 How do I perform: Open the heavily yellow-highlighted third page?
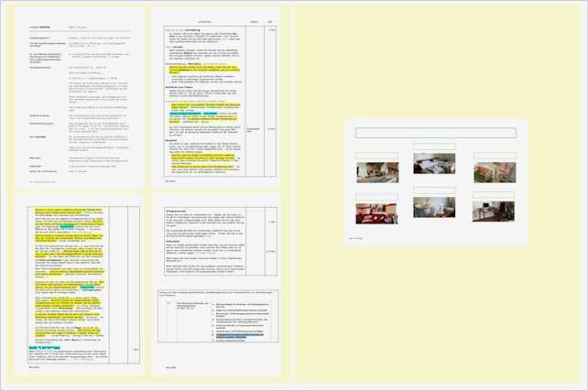click(81, 285)
